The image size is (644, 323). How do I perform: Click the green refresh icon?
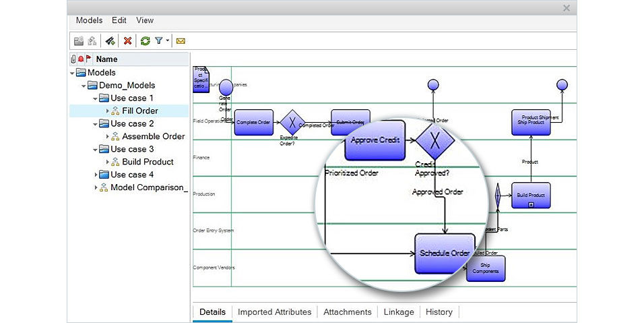click(x=146, y=41)
